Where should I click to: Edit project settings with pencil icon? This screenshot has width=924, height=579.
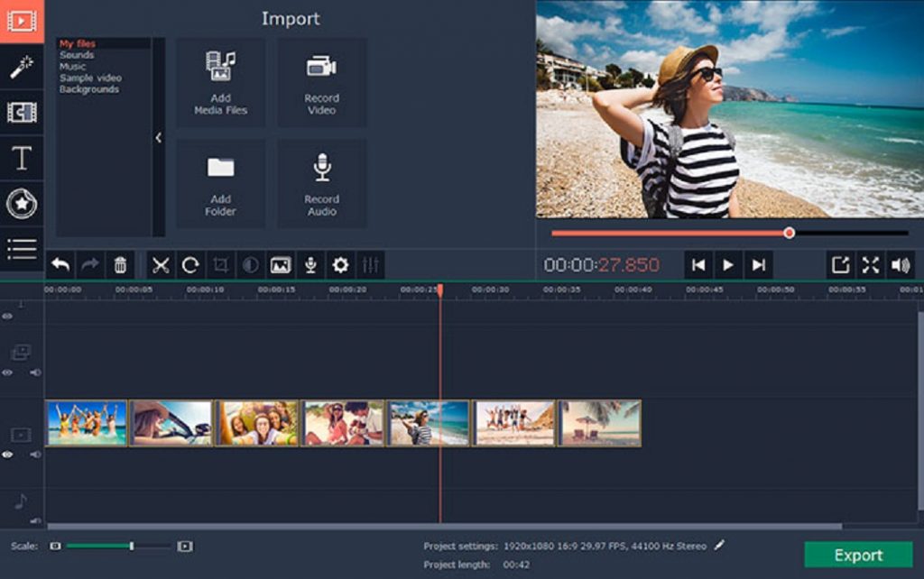tap(719, 545)
